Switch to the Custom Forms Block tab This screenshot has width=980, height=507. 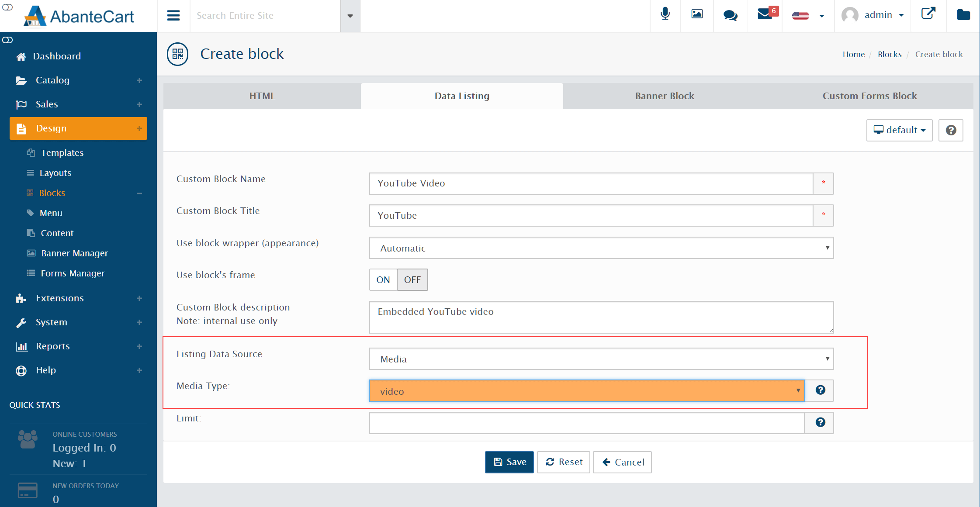pyautogui.click(x=869, y=96)
